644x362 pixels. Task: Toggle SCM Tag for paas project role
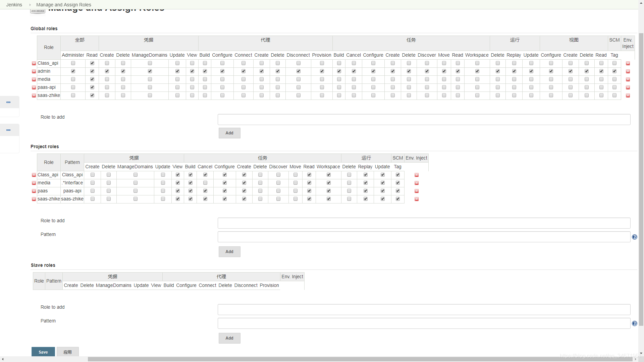coord(398,191)
